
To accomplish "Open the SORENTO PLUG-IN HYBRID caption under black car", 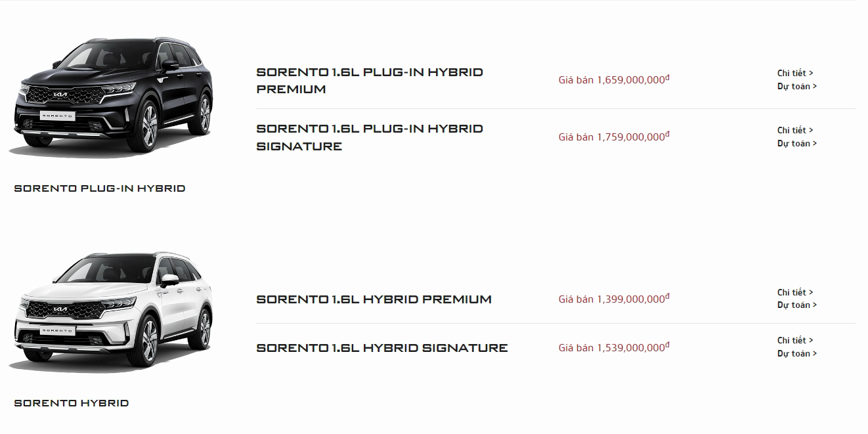I will click(100, 188).
